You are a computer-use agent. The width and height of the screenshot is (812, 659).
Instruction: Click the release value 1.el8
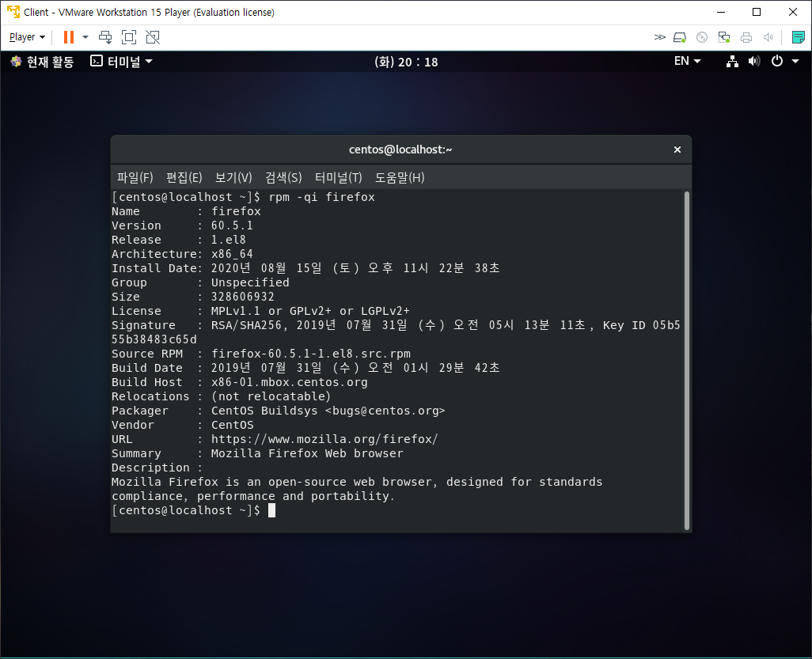[x=229, y=240]
